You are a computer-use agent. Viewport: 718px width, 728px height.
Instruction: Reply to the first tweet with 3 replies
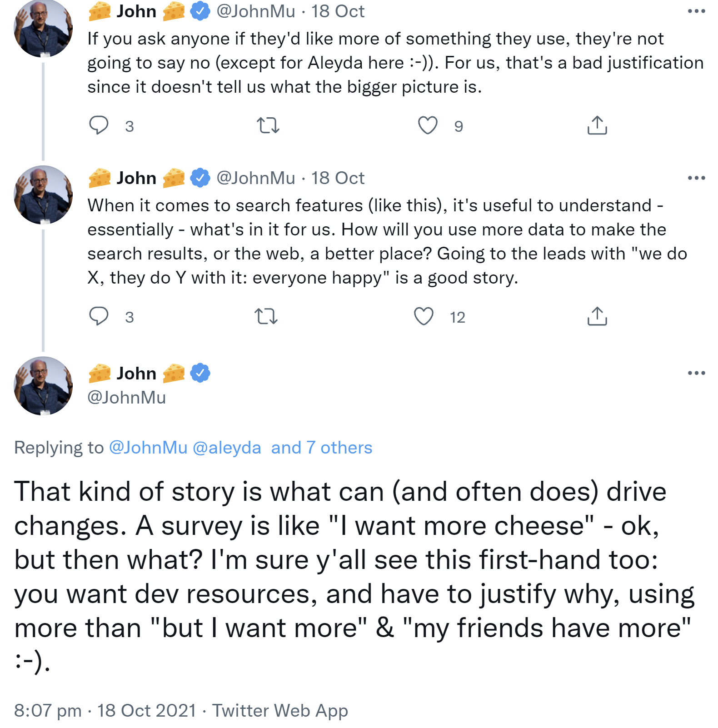[x=99, y=125]
